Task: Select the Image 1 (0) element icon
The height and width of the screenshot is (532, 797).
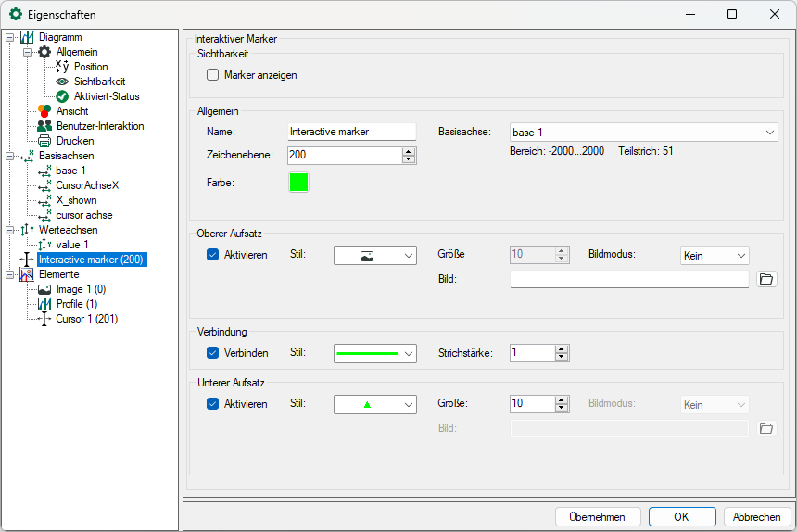Action: 44,289
